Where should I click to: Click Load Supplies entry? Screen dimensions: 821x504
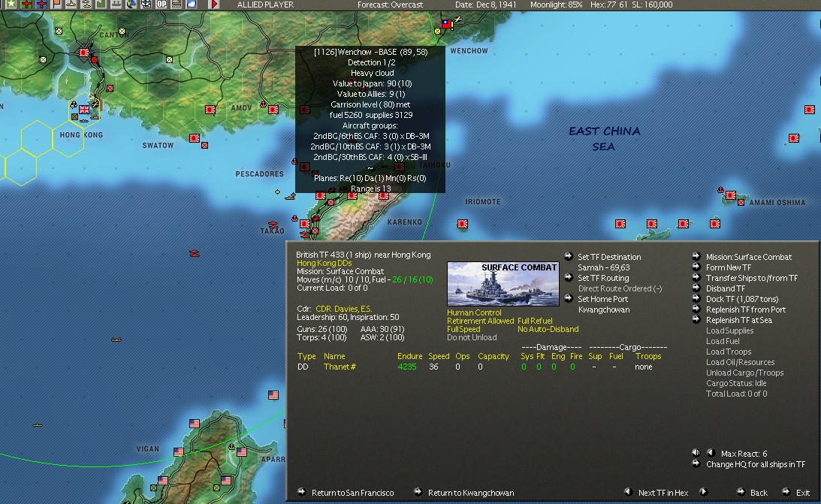[729, 330]
